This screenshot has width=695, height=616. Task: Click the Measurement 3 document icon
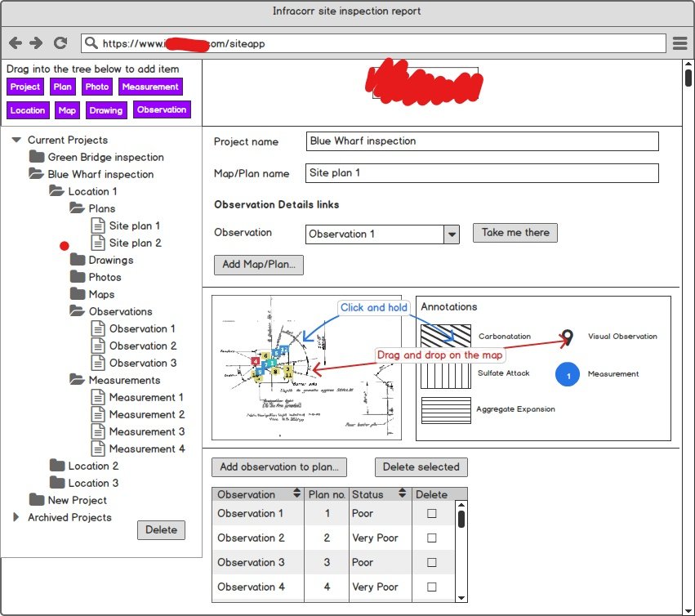point(98,431)
